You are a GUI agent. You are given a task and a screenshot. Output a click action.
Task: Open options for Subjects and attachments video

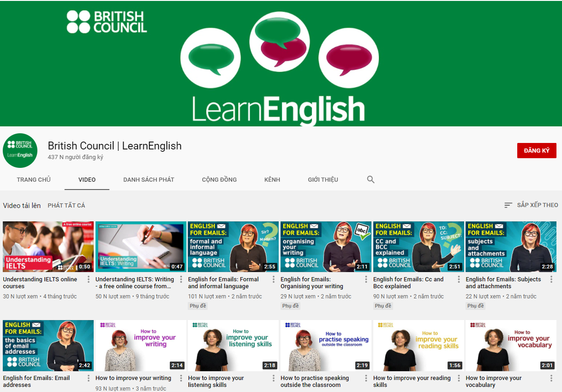coord(551,279)
